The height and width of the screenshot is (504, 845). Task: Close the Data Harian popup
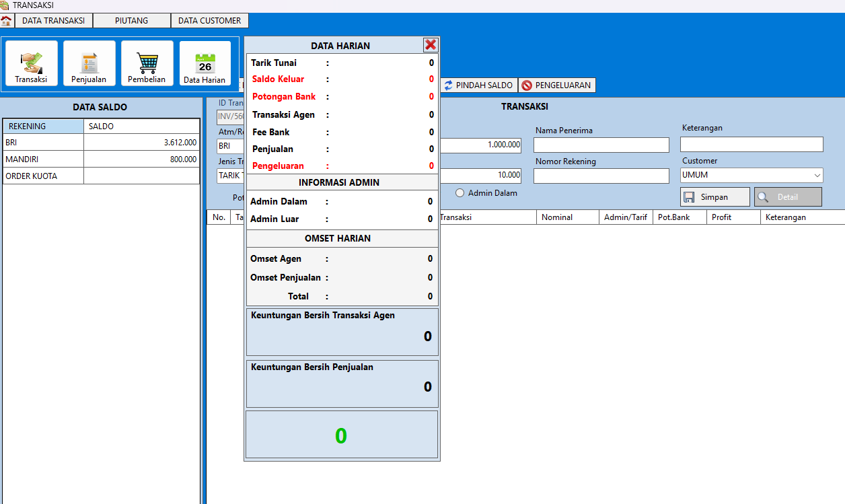(431, 45)
